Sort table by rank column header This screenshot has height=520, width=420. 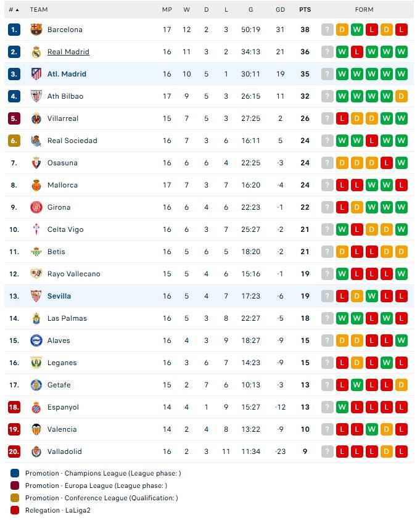(x=14, y=10)
